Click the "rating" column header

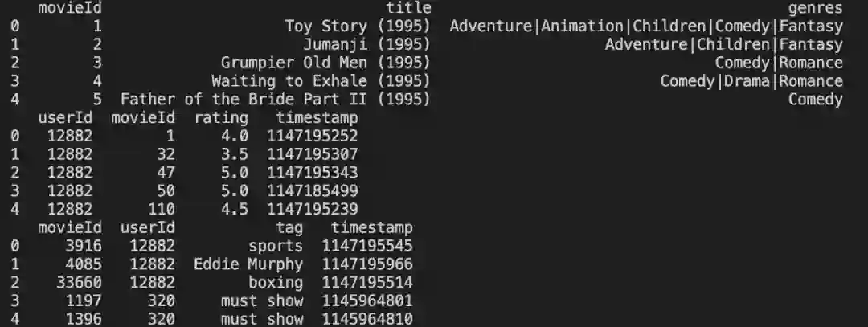[221, 118]
